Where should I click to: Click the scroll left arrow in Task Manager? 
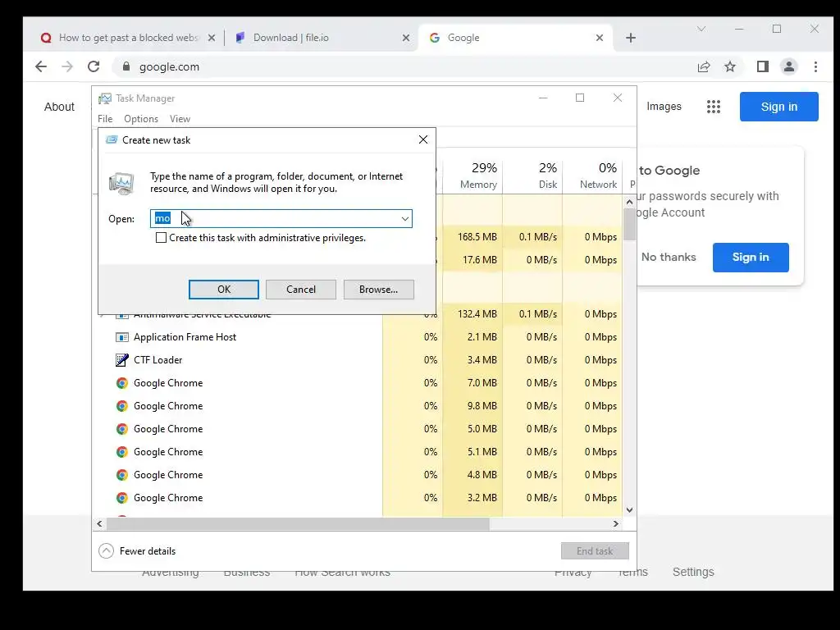pos(99,523)
